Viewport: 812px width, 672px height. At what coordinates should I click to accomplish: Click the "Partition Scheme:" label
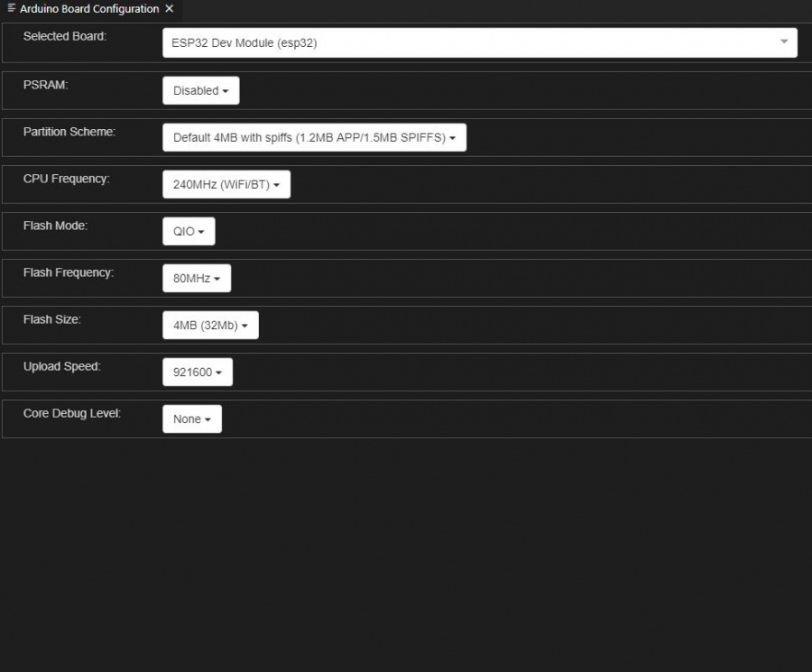pos(69,132)
